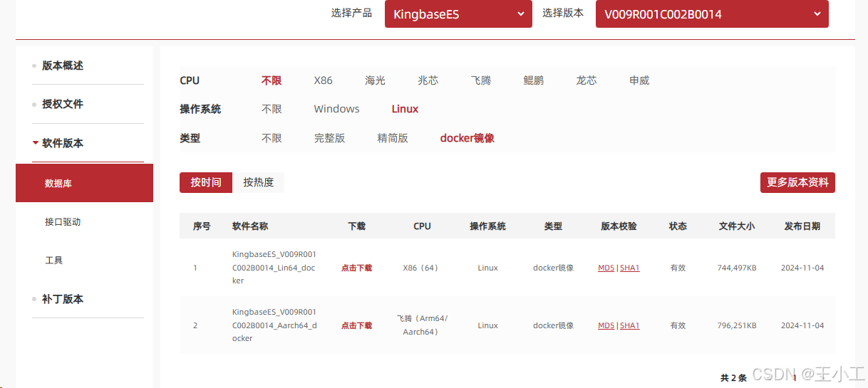Collapse the 软件版本 sidebar section arrow
Image resolution: width=868 pixels, height=388 pixels.
[x=36, y=142]
